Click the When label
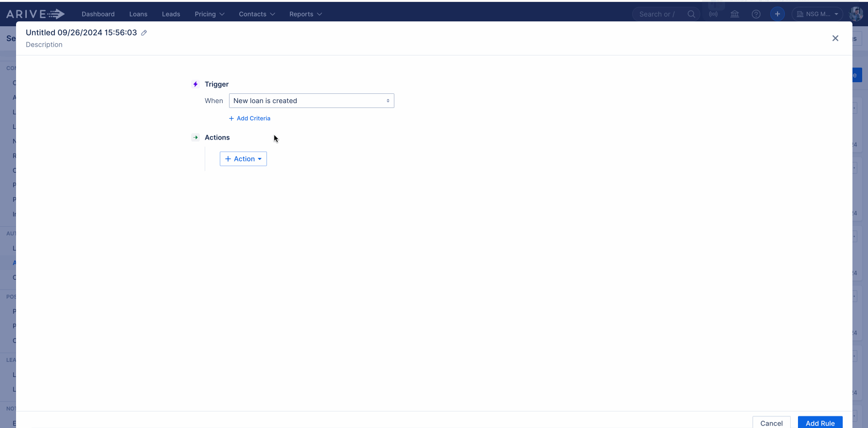The height and width of the screenshot is (428, 868). point(213,101)
